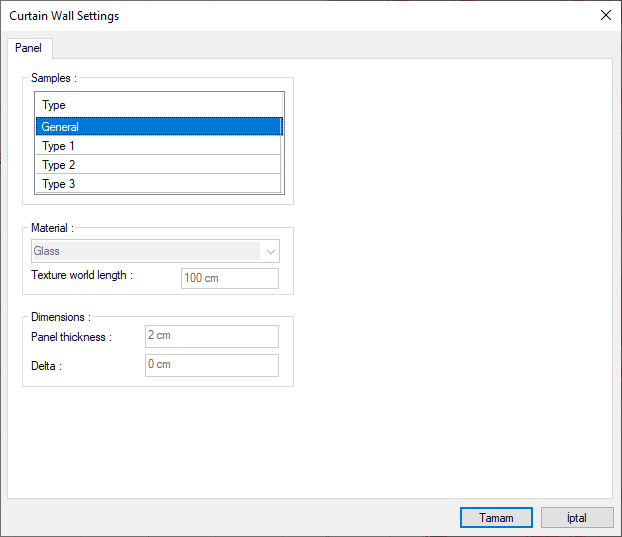Click the Panel thickness input field
The image size is (622, 537).
point(211,336)
